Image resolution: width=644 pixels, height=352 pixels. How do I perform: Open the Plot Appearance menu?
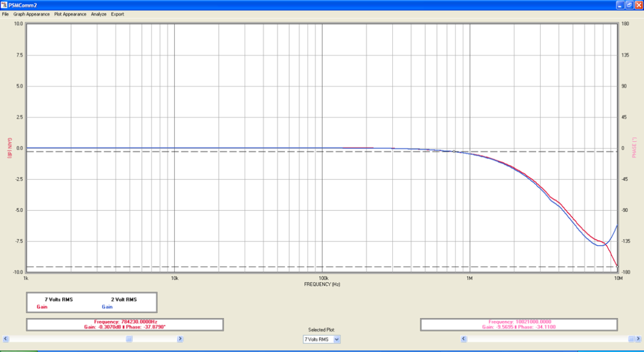pos(70,14)
